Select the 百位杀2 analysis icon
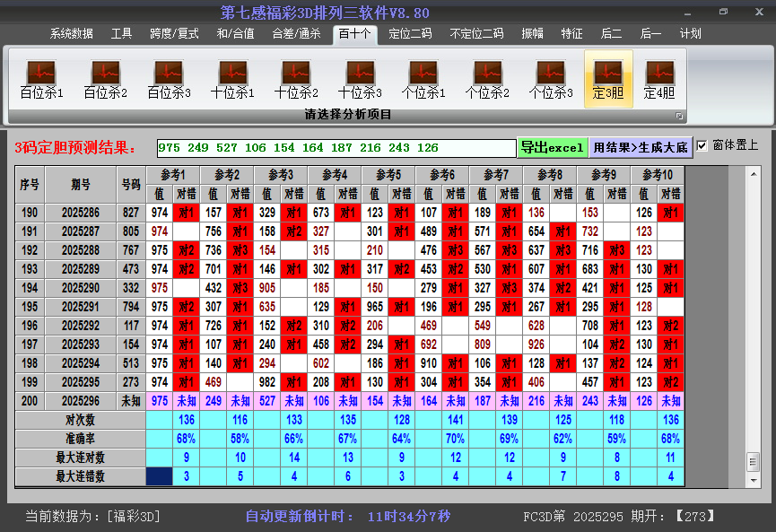The image size is (776, 532). [x=105, y=79]
